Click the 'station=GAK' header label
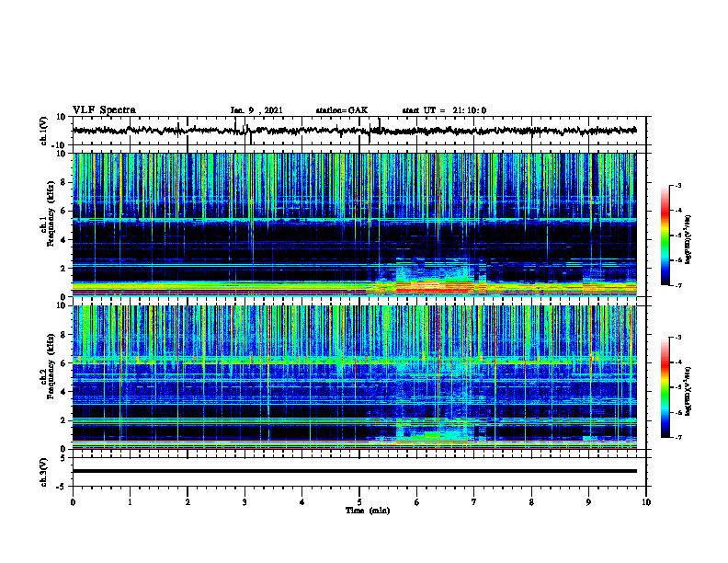The height and width of the screenshot is (563, 728). (x=342, y=110)
